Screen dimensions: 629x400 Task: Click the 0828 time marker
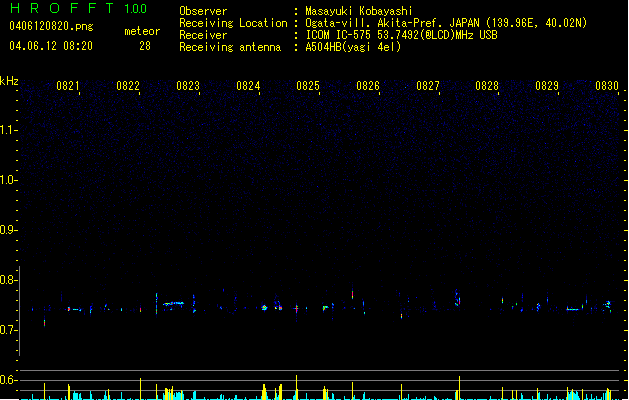click(487, 86)
